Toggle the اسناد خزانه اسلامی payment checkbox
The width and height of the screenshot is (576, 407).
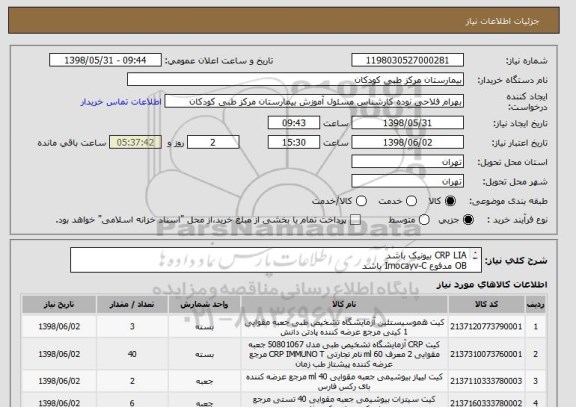[355, 220]
